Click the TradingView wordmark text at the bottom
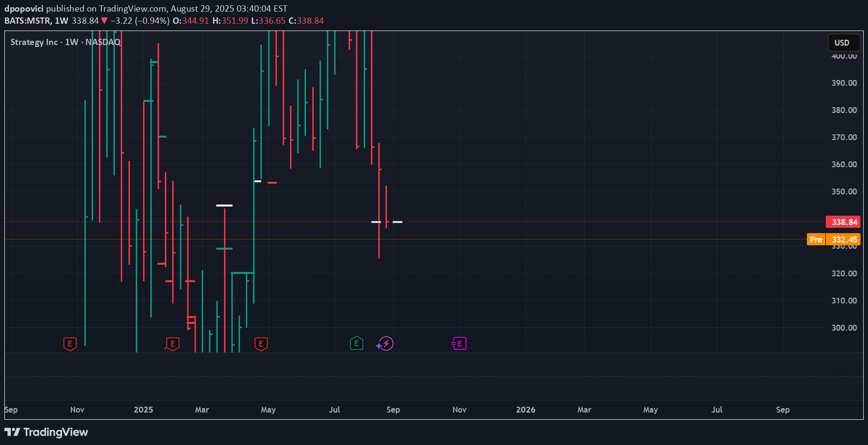868x445 pixels. click(56, 432)
